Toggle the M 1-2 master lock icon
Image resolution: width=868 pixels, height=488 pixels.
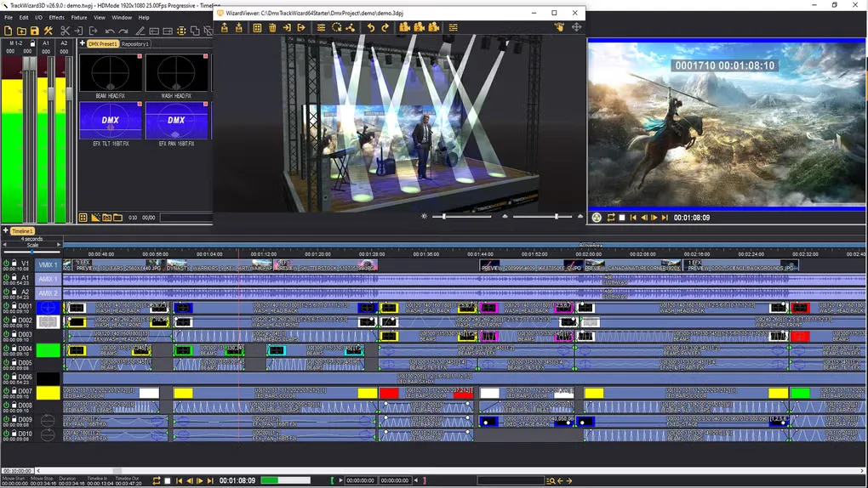[32, 43]
